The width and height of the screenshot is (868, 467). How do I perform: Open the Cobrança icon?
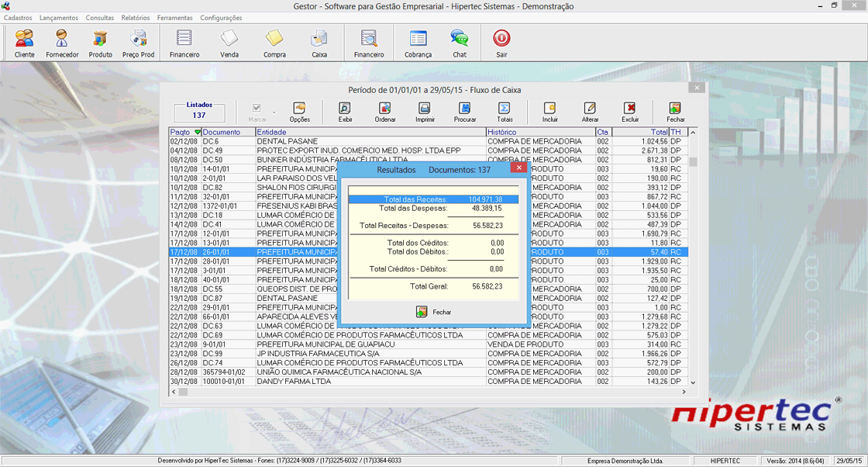418,43
